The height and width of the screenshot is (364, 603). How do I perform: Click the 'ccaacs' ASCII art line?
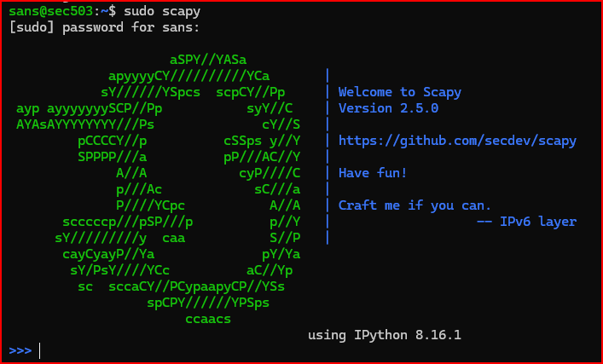click(208, 319)
